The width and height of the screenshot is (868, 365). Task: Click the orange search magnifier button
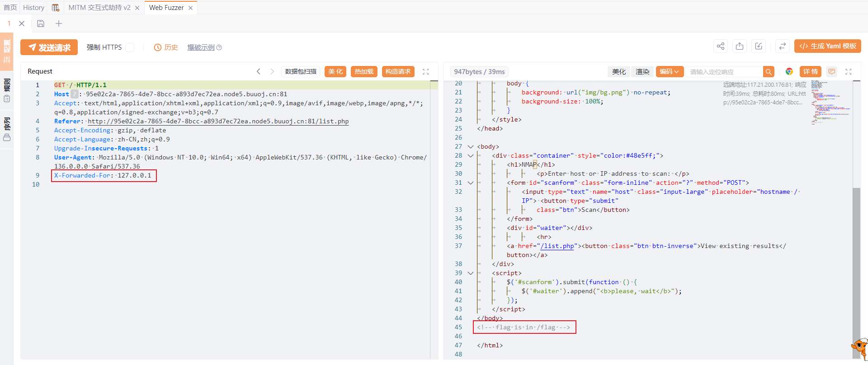pos(769,72)
